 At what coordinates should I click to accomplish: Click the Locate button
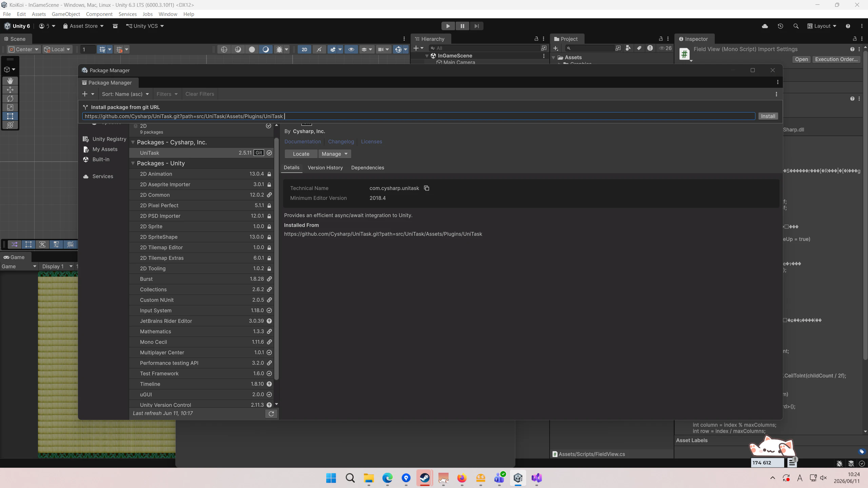click(301, 154)
